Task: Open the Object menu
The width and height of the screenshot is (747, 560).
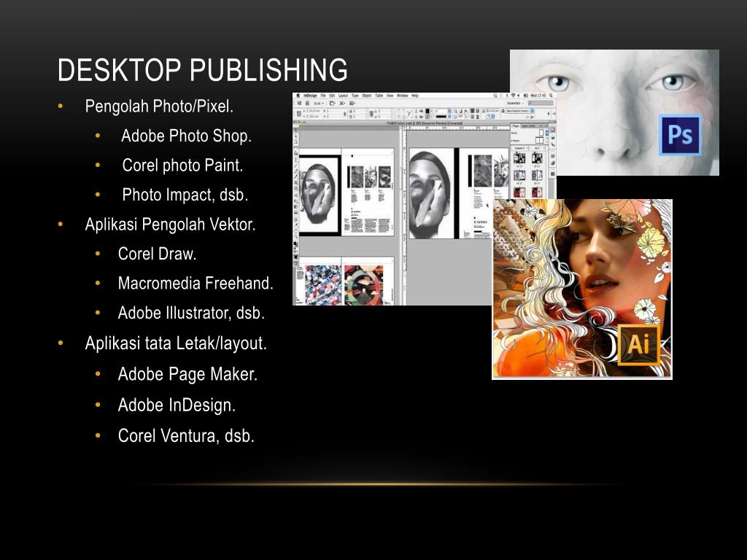Action: (367, 96)
